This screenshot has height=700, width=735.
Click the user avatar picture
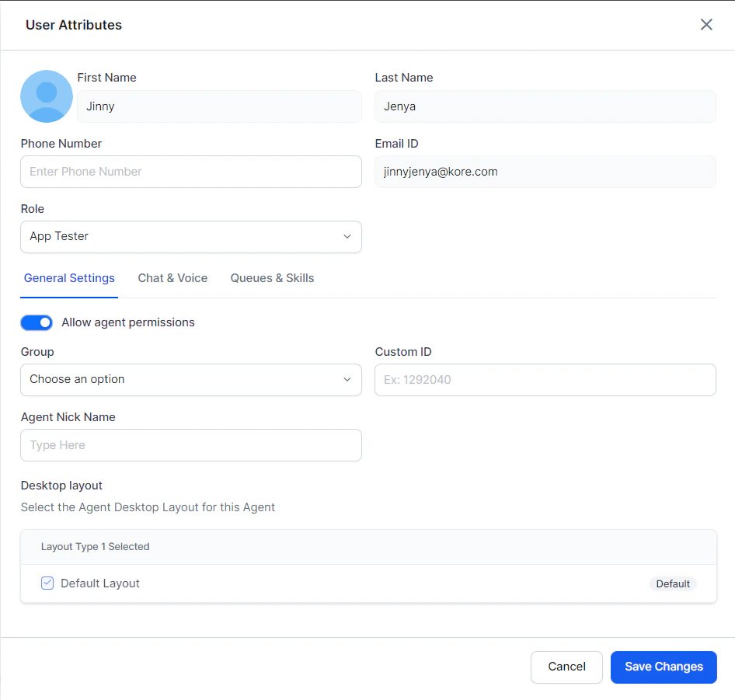(x=46, y=96)
